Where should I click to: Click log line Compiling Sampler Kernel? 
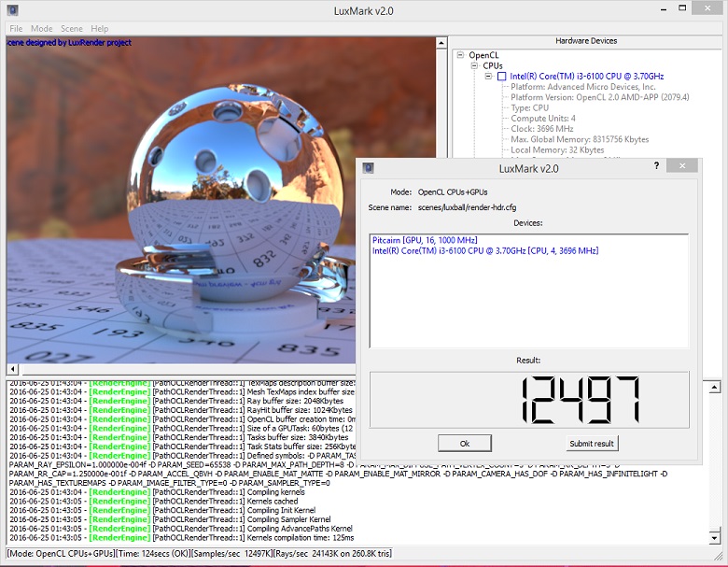pyautogui.click(x=170, y=519)
